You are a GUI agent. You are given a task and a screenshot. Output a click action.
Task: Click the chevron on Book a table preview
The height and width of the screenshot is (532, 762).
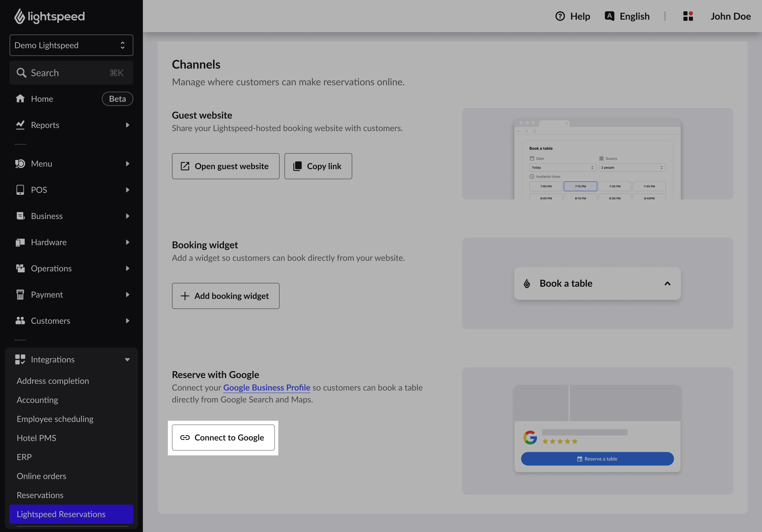tap(667, 283)
